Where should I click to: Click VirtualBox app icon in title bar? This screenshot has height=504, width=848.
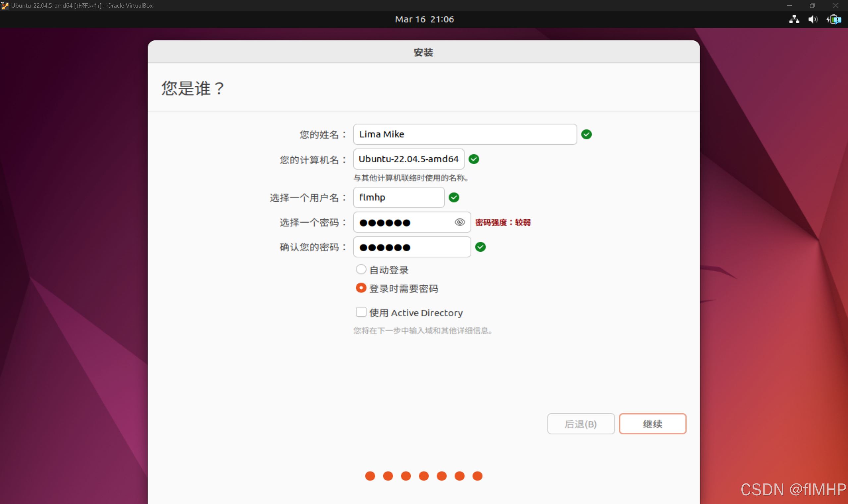5,5
